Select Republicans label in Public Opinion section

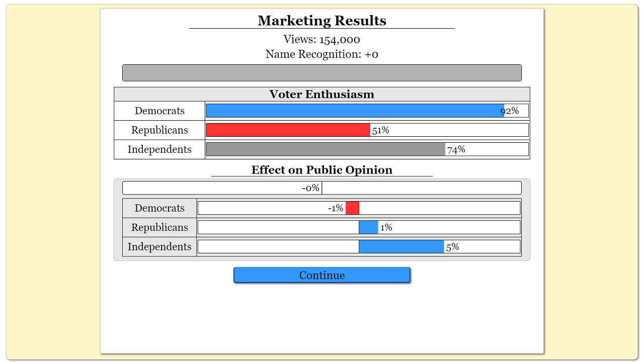pos(159,227)
